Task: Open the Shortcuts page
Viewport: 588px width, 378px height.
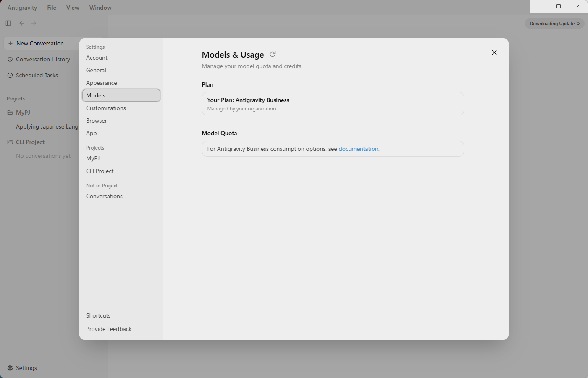Action: pos(98,315)
